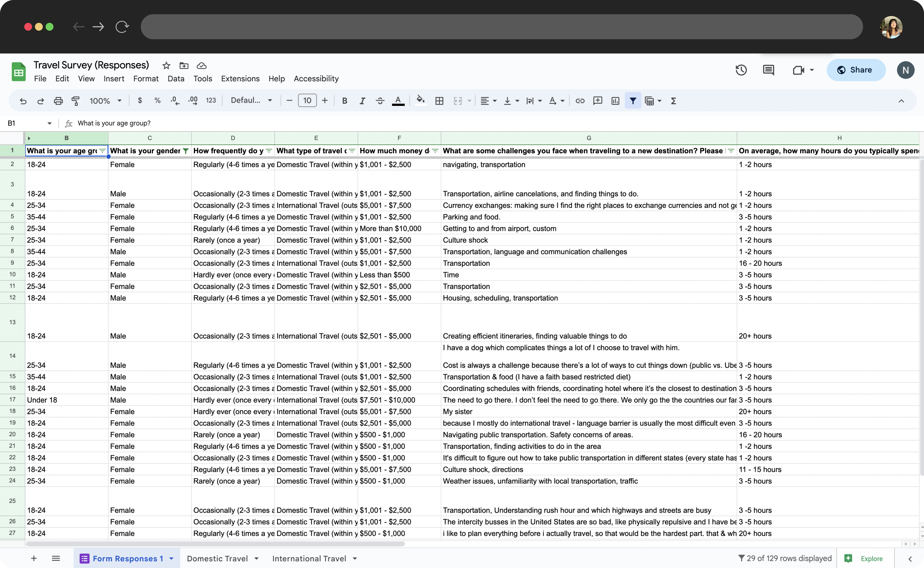
Task: Add a comment via toolbar icon
Action: click(598, 101)
